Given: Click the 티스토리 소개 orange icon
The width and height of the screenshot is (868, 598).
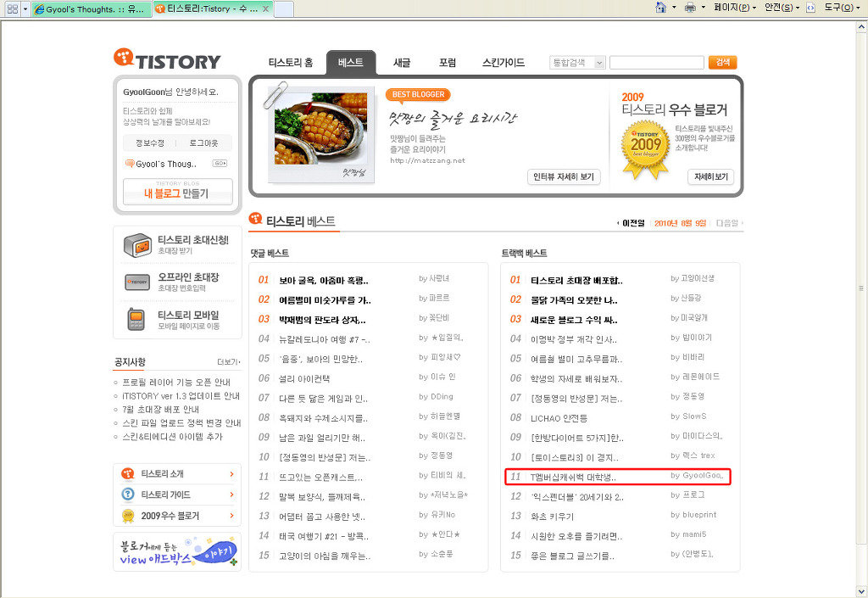Looking at the screenshot, I should click(128, 474).
